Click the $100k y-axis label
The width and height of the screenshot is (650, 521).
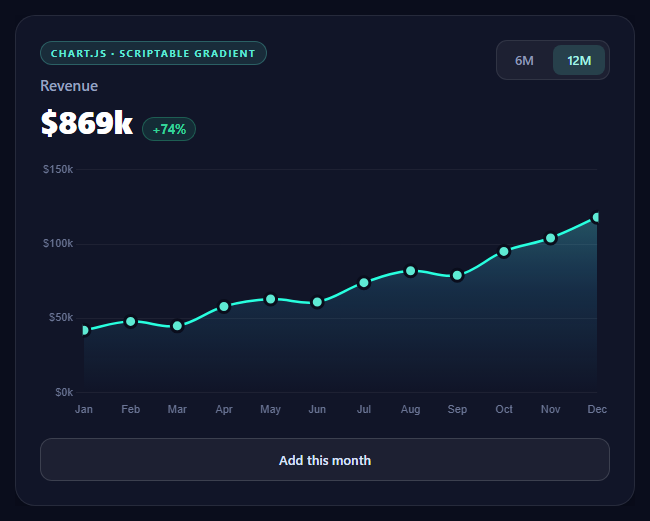(58, 243)
